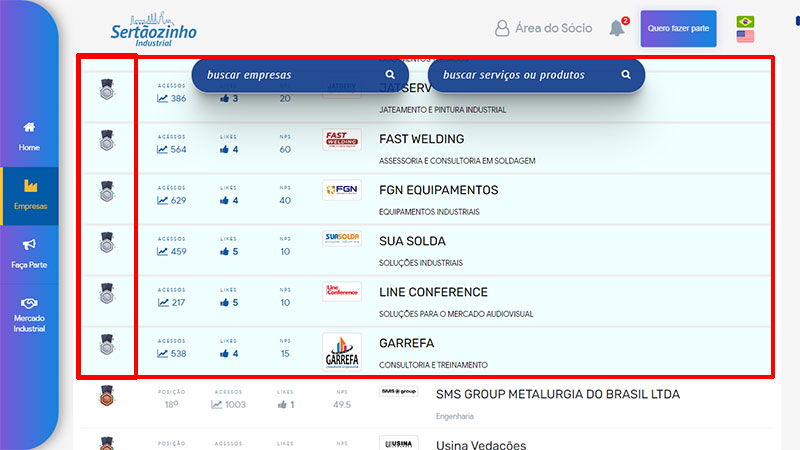Focus the buscar empresas search field

click(300, 75)
